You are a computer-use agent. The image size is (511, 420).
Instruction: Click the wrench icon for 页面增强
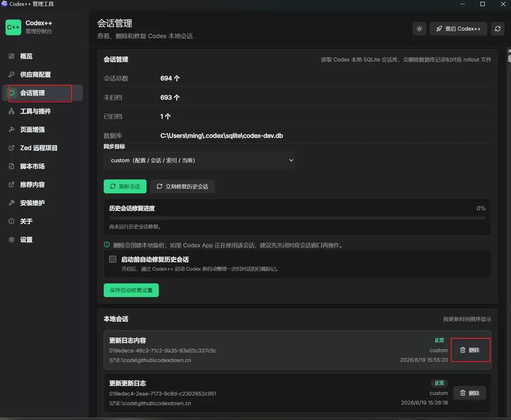pos(11,129)
